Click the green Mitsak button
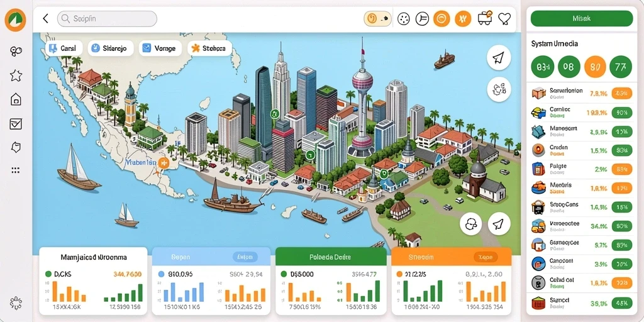Image resolution: width=644 pixels, height=322 pixels. pyautogui.click(x=582, y=19)
